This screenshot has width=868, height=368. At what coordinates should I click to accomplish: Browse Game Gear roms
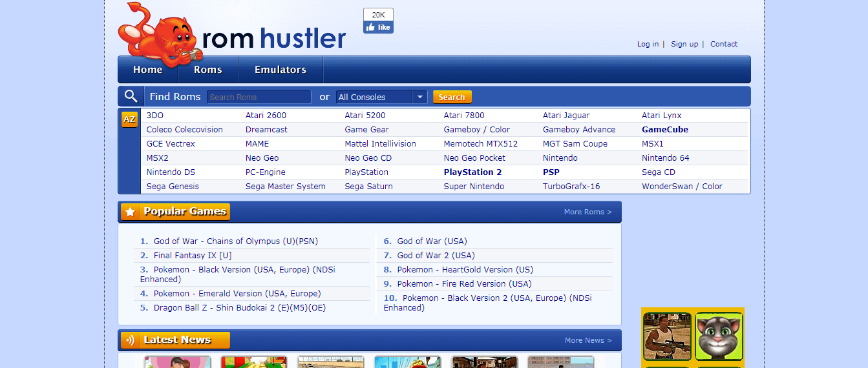367,130
